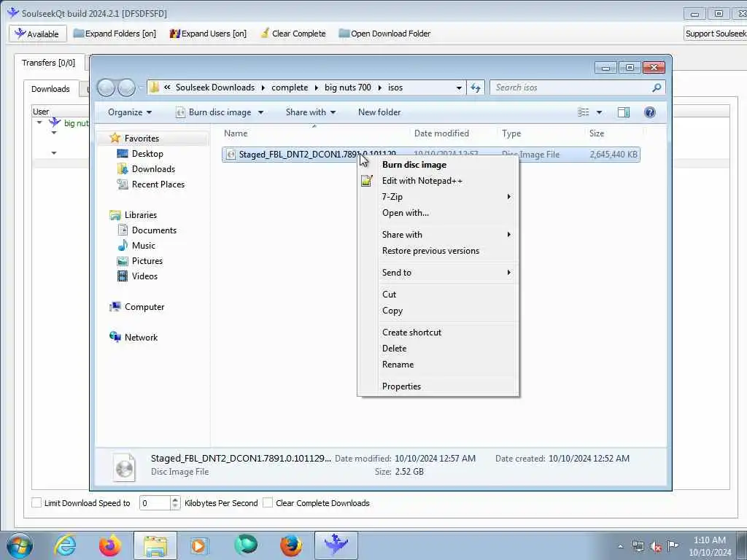Sort by the Name column header
747x560 pixels.
pos(314,134)
